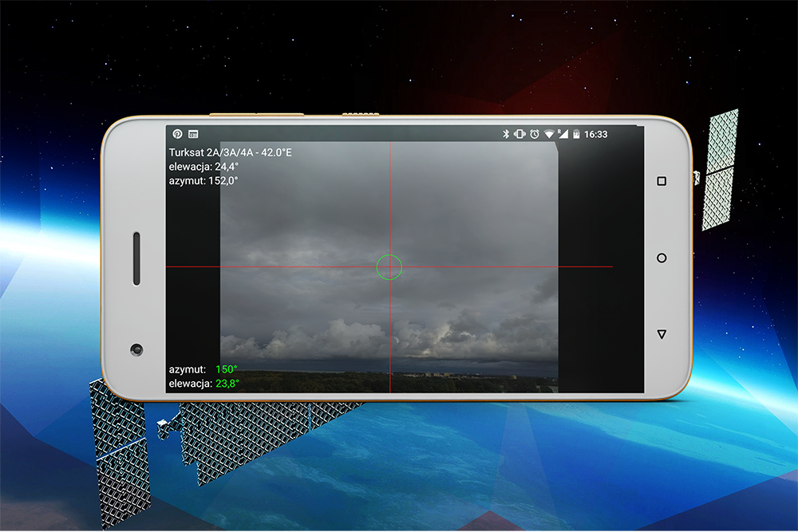This screenshot has width=798, height=532.
Task: Tap the Bluetooth status icon
Action: (x=506, y=134)
